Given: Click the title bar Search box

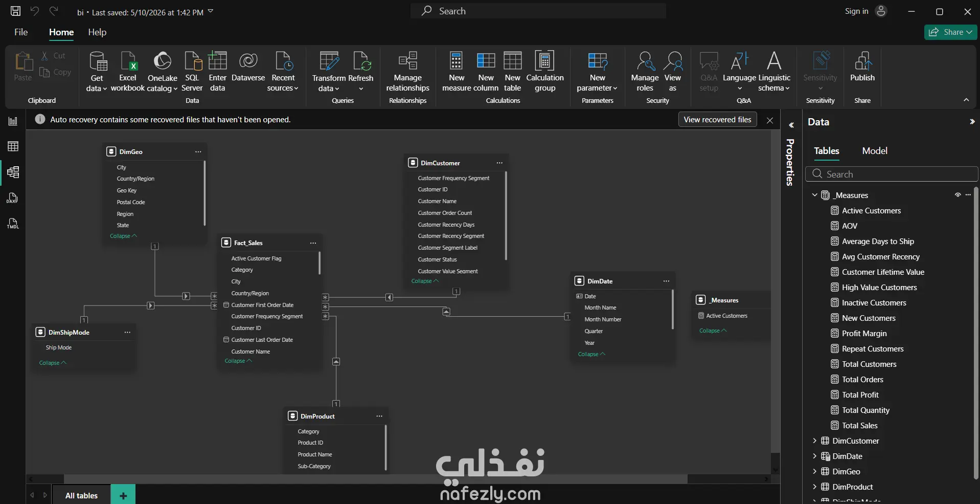Looking at the screenshot, I should pos(538,11).
